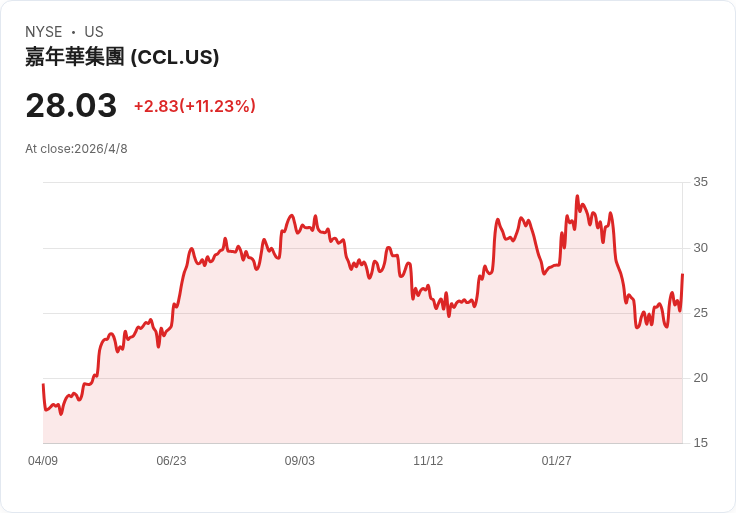
Task: Click the chart line's starting point at 04/09
Action: tap(43, 384)
